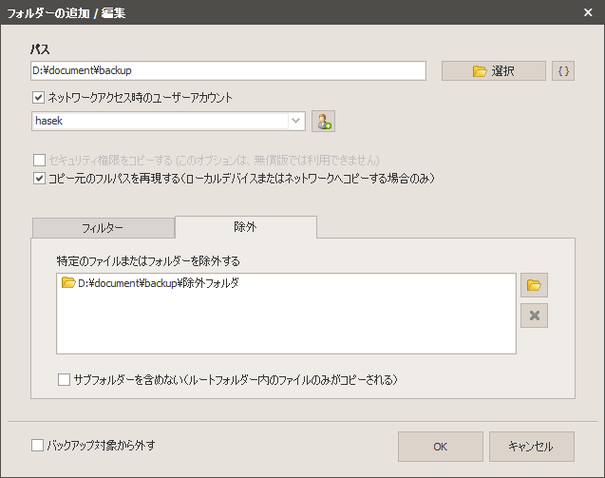The image size is (605, 478).
Task: Check バックアップ対象から外す checkbox
Action: pyautogui.click(x=38, y=445)
